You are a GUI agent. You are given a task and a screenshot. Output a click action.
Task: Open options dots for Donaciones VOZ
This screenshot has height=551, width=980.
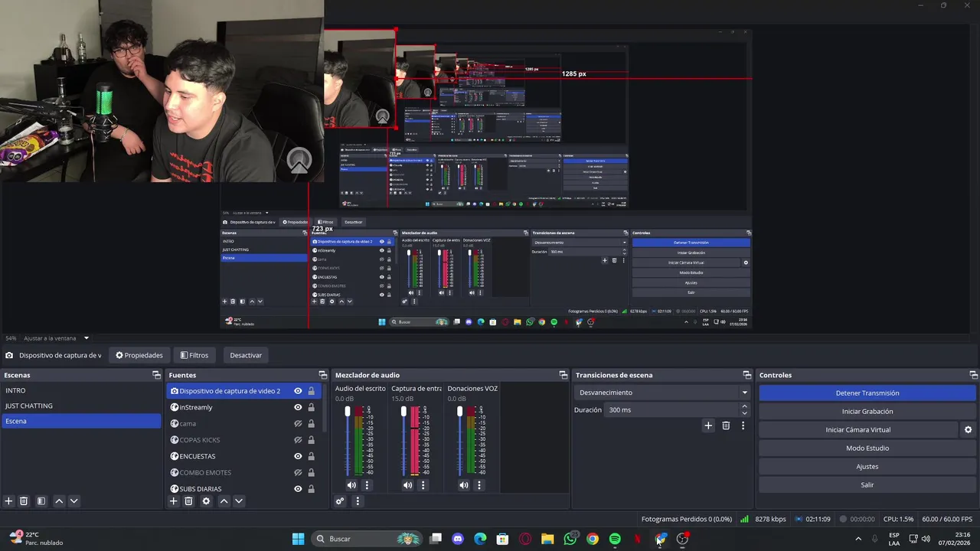pos(479,485)
